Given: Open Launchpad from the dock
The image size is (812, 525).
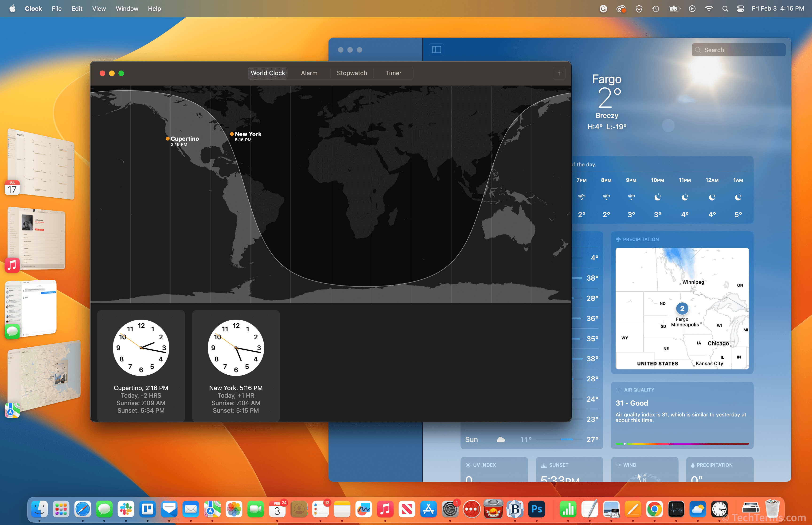Looking at the screenshot, I should [61, 509].
